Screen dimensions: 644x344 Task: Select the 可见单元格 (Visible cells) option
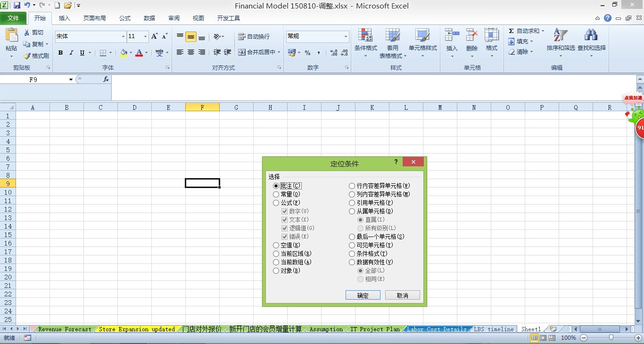352,245
